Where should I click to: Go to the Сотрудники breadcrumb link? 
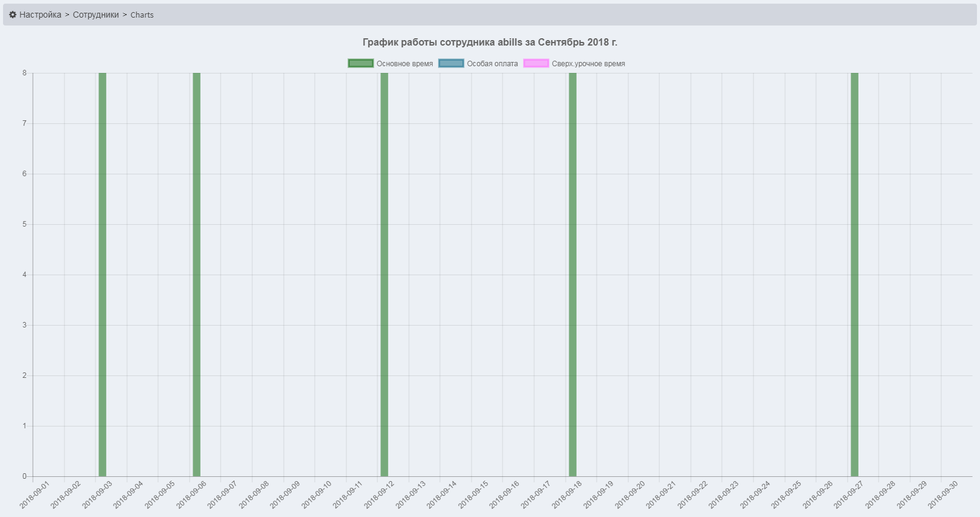tap(95, 15)
